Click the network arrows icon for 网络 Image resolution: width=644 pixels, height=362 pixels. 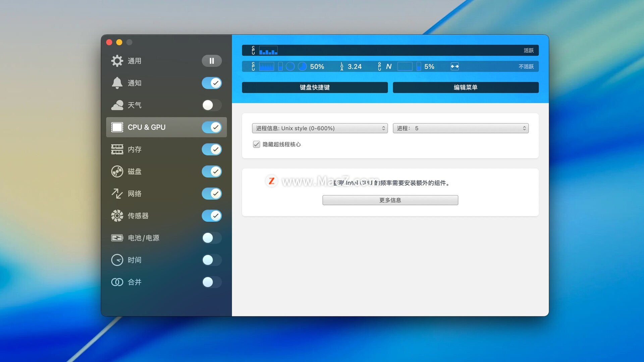tap(117, 193)
